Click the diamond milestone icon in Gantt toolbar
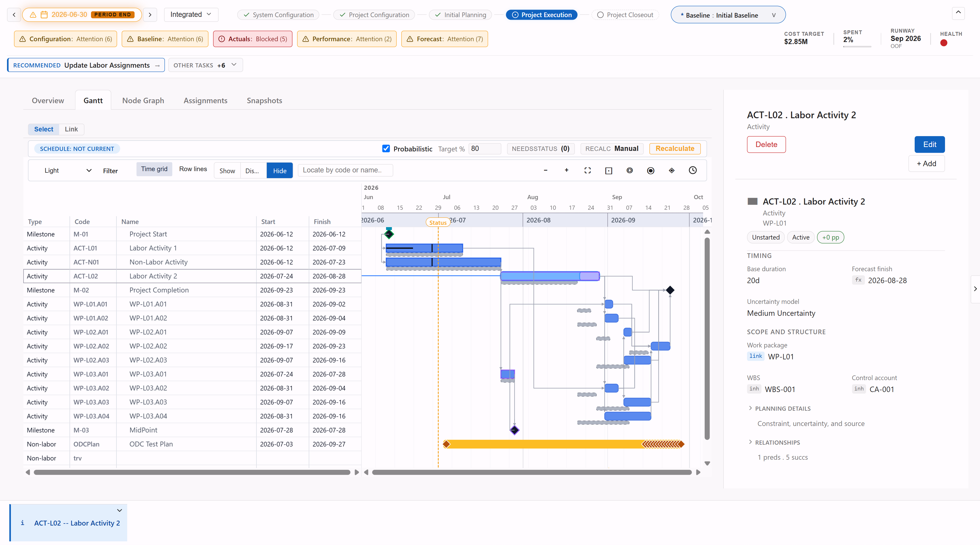The image size is (980, 545). 671,170
